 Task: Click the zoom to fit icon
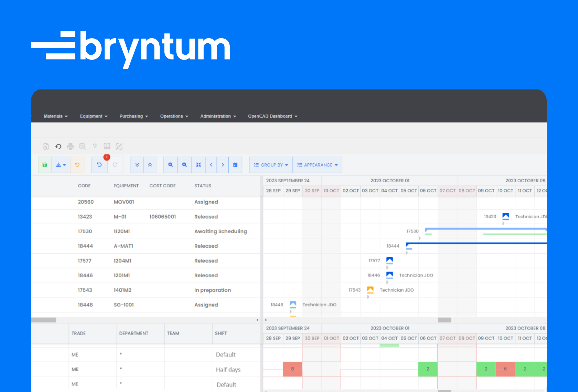(199, 165)
